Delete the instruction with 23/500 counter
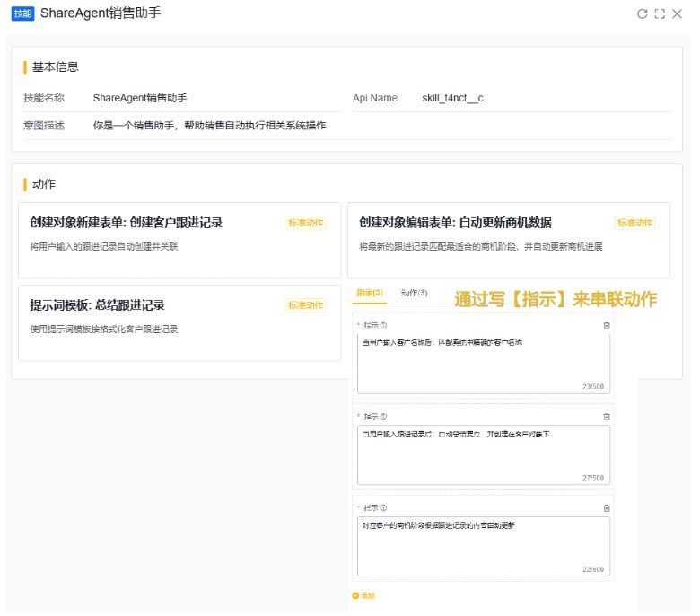The height and width of the screenshot is (616, 700). (x=607, y=325)
